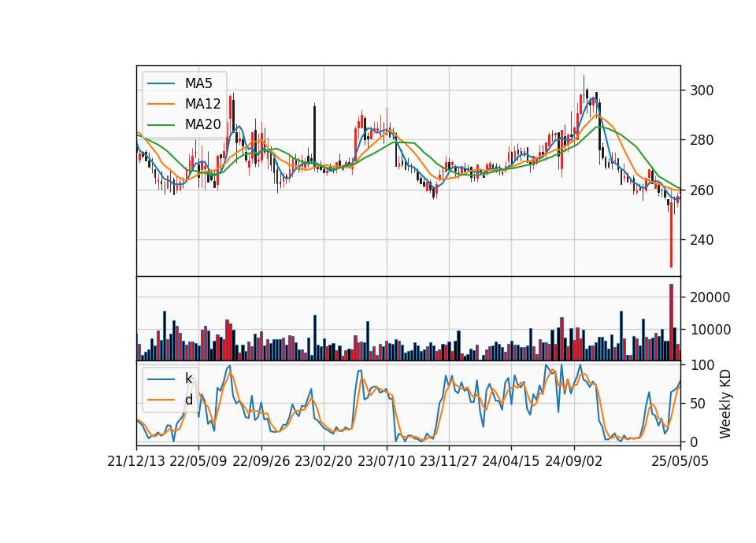The image size is (756, 543).
Task: Click the 24/09/02 date label
Action: (x=574, y=461)
